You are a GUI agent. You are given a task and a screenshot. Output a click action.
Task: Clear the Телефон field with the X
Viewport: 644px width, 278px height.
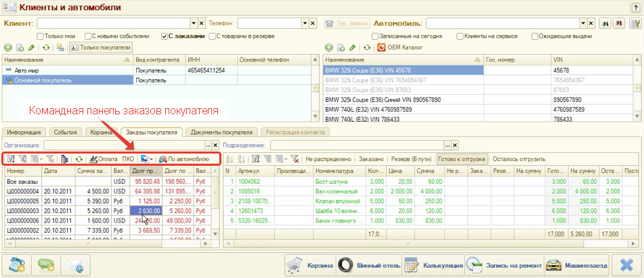tap(312, 24)
